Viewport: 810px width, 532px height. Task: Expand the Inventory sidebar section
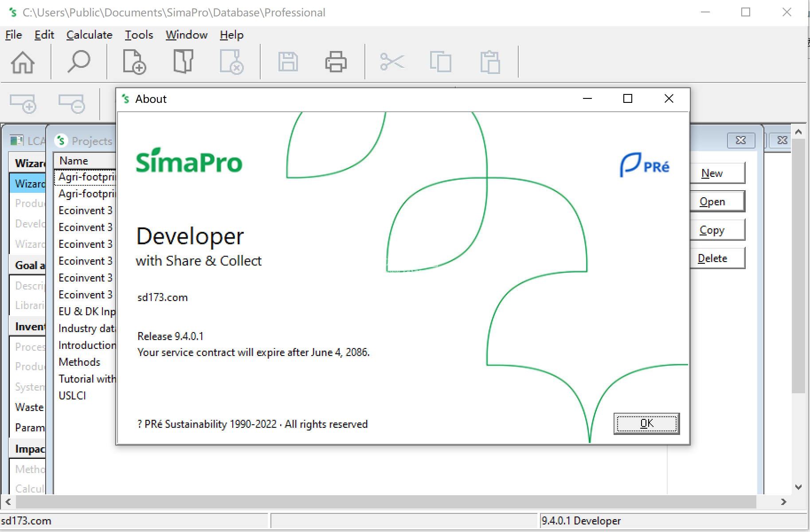tap(28, 326)
